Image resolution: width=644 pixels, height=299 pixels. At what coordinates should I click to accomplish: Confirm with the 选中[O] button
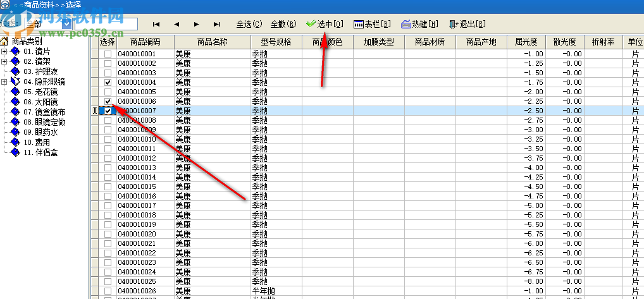click(325, 24)
